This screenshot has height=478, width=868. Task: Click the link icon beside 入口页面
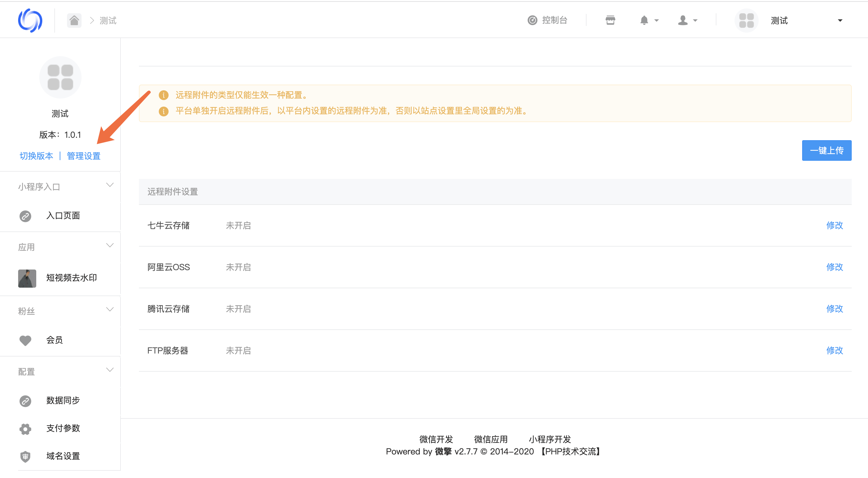click(25, 216)
